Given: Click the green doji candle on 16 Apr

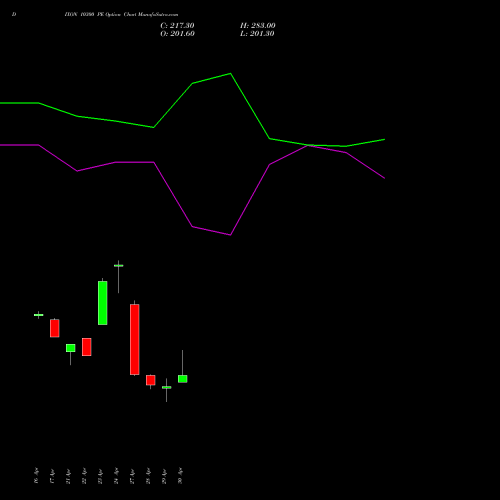Looking at the screenshot, I should coord(39,315).
